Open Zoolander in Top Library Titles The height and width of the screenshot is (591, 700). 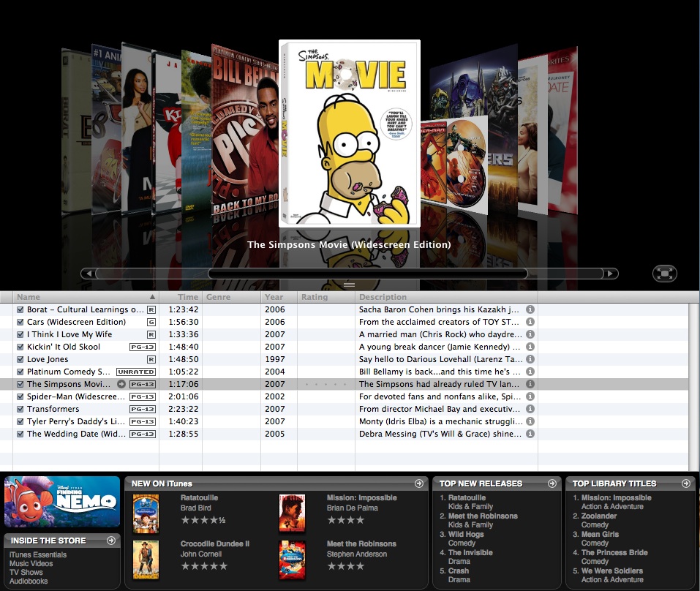pyautogui.click(x=598, y=516)
